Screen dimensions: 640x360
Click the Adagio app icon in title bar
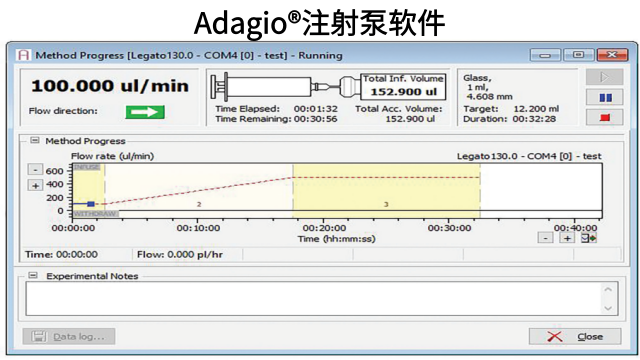coord(24,55)
